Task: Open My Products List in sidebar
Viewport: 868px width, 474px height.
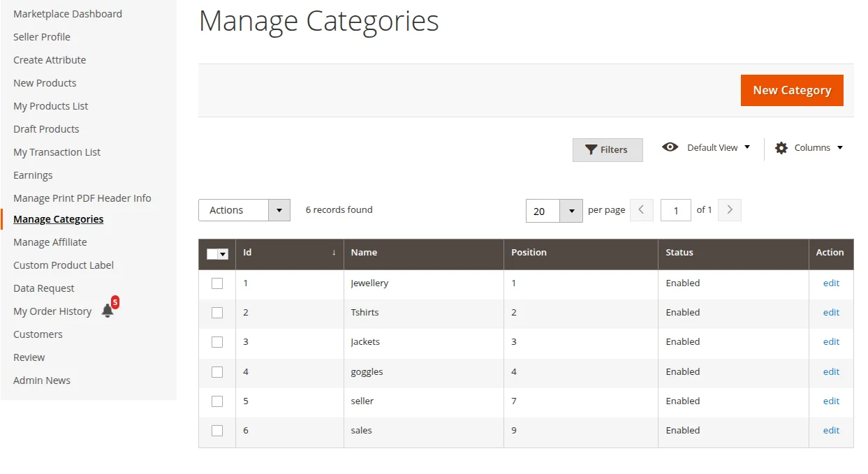Action: point(51,106)
